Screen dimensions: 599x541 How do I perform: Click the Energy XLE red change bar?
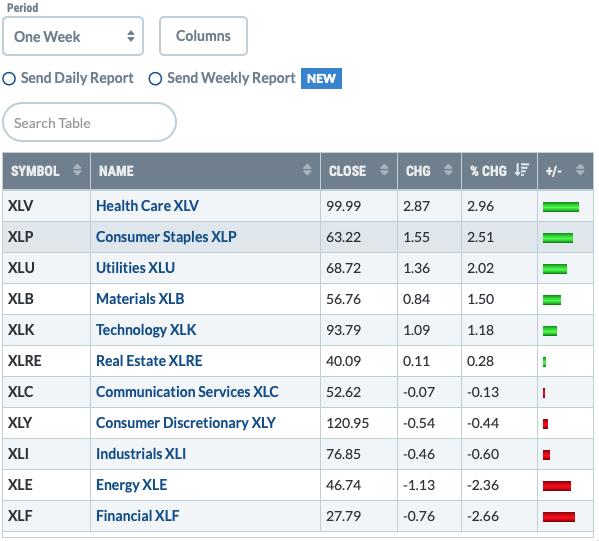click(x=557, y=486)
